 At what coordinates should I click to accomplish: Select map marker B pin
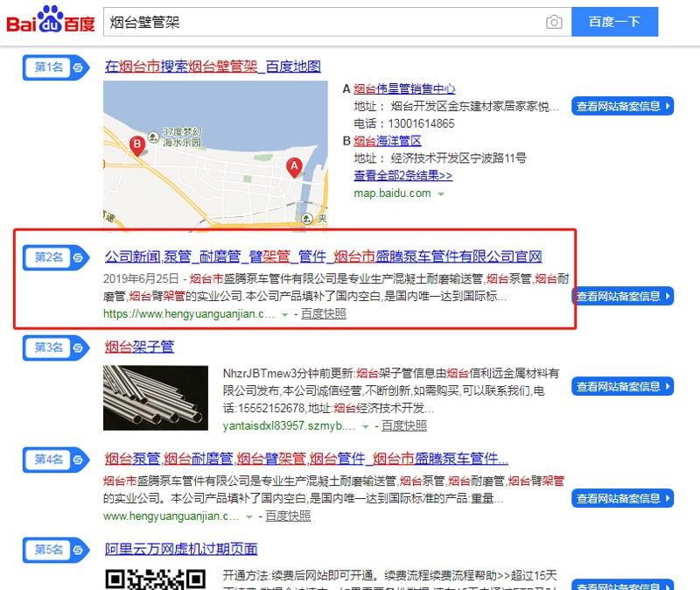coord(137,145)
